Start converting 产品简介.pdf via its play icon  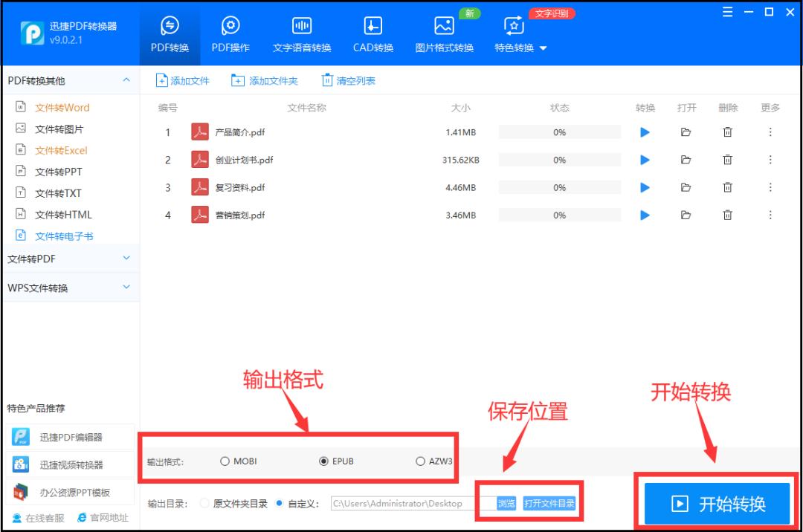coord(644,132)
